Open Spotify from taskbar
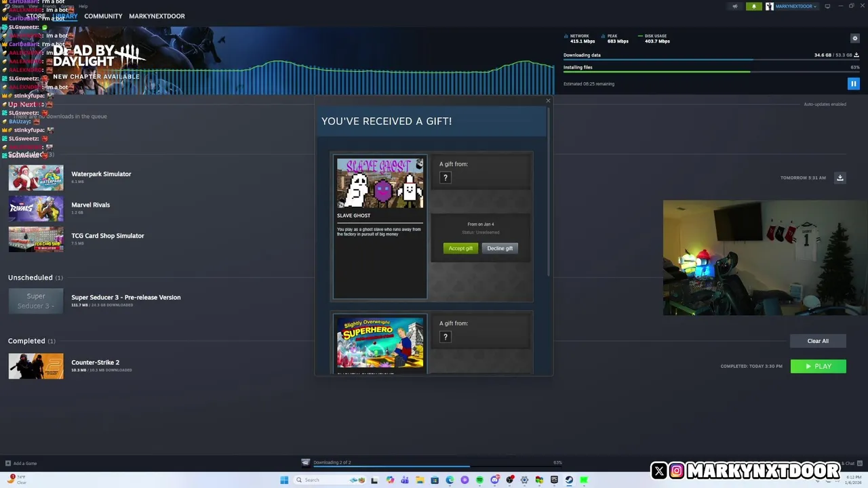This screenshot has height=488, width=868. pos(479,480)
